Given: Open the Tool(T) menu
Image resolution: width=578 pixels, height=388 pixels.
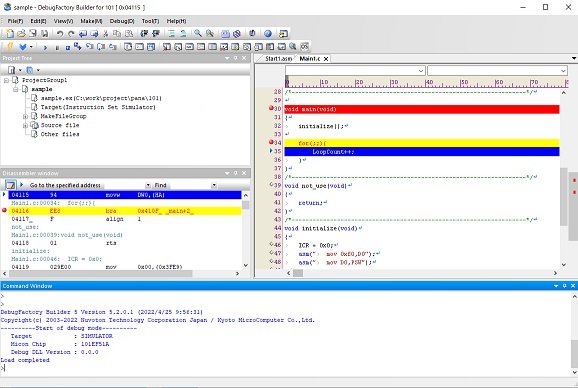Looking at the screenshot, I should tap(150, 21).
